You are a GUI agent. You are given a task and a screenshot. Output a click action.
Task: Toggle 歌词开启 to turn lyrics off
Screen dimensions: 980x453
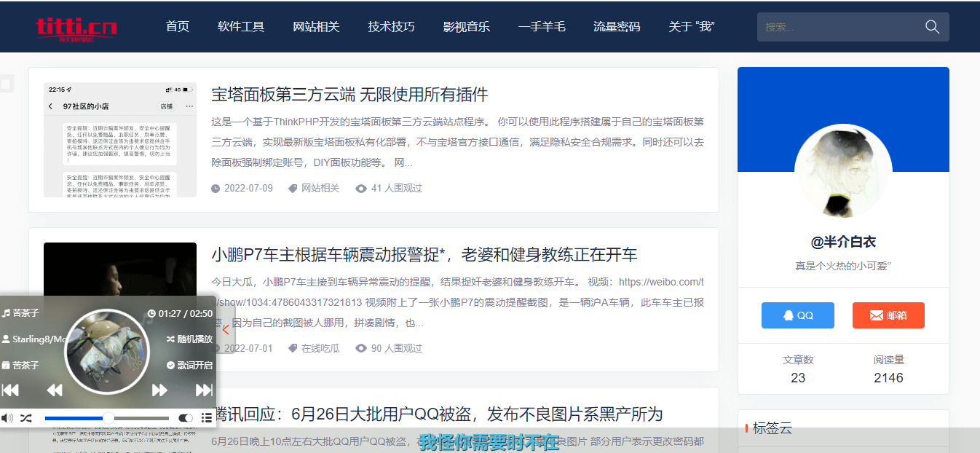click(x=191, y=365)
